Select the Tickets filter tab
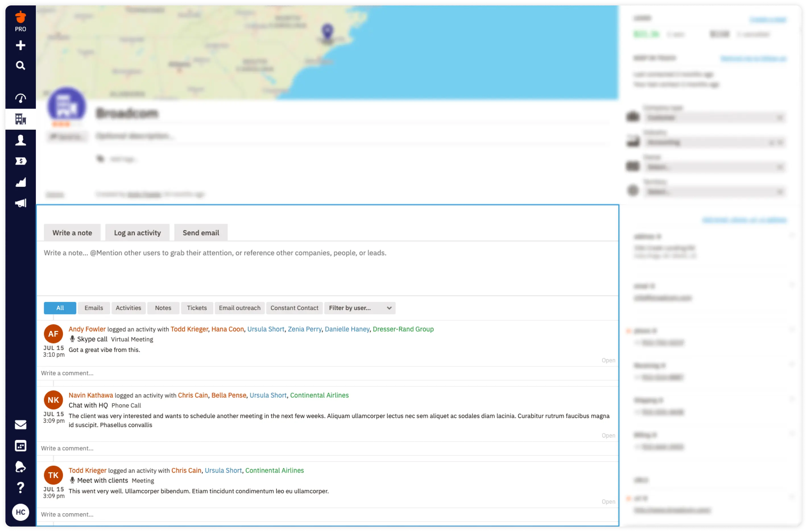This screenshot has width=807, height=532. click(x=196, y=308)
